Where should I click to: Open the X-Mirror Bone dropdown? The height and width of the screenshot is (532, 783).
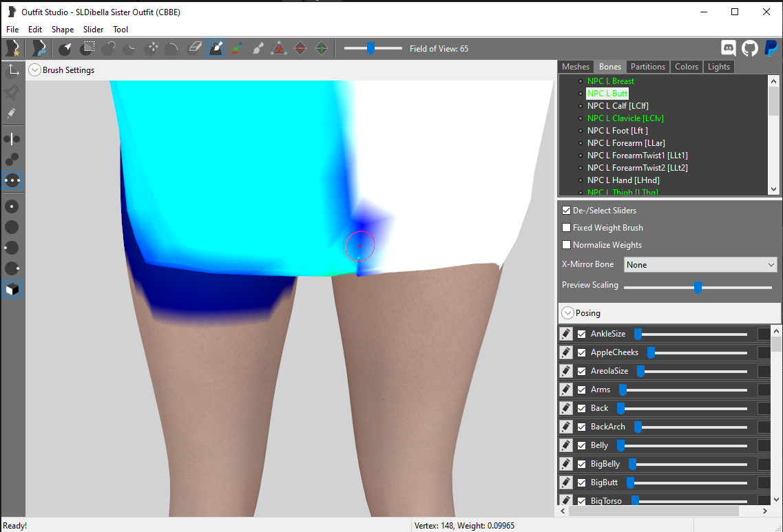[x=700, y=265]
